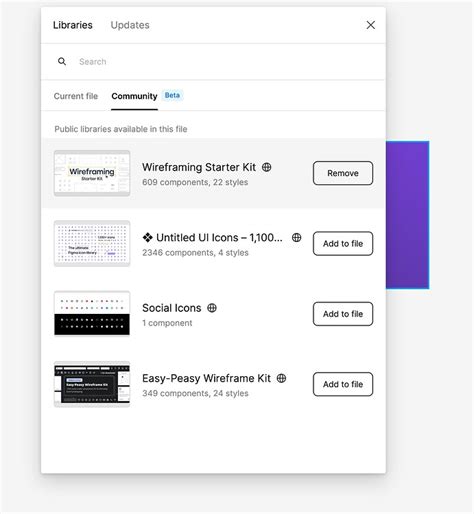Add Social Icons library to file
This screenshot has height=514, width=474.
point(343,314)
